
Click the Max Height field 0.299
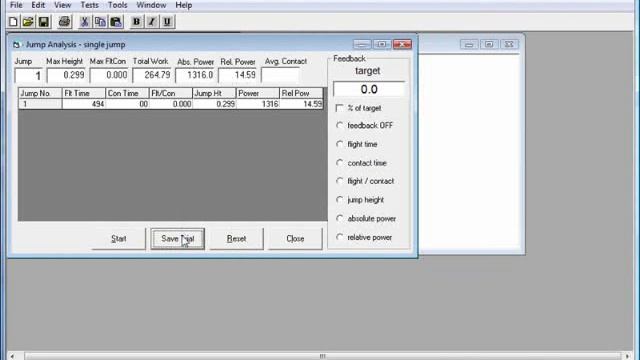(66, 76)
